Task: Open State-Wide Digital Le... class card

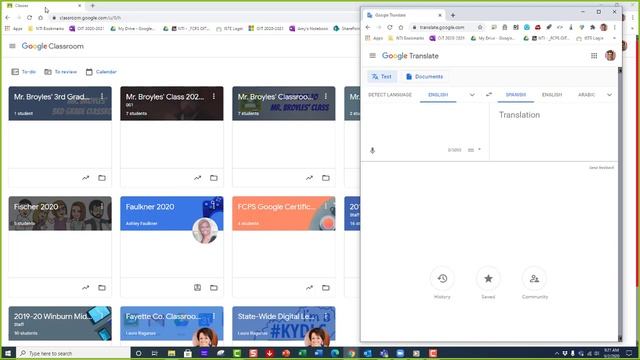Action: tap(276, 316)
